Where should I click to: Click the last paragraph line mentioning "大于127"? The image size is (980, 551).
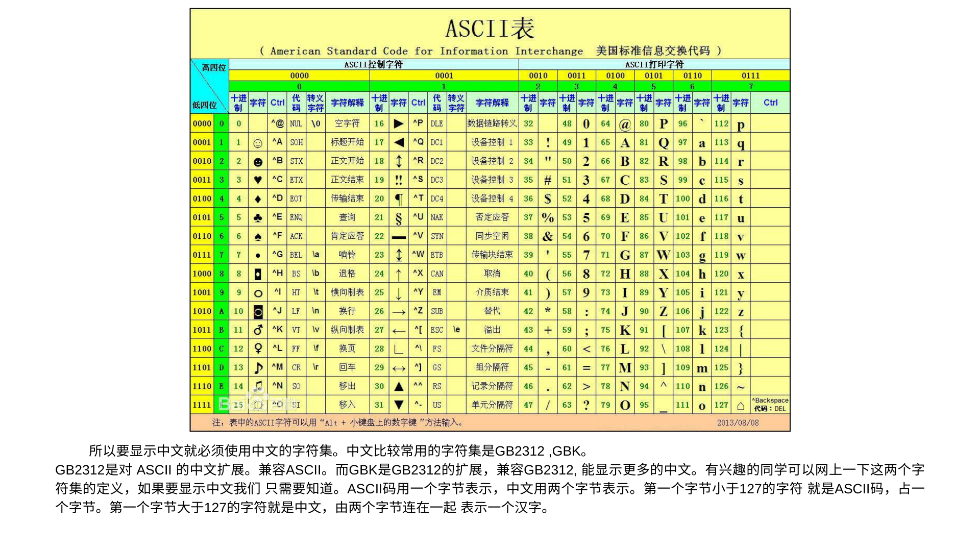pos(304,508)
